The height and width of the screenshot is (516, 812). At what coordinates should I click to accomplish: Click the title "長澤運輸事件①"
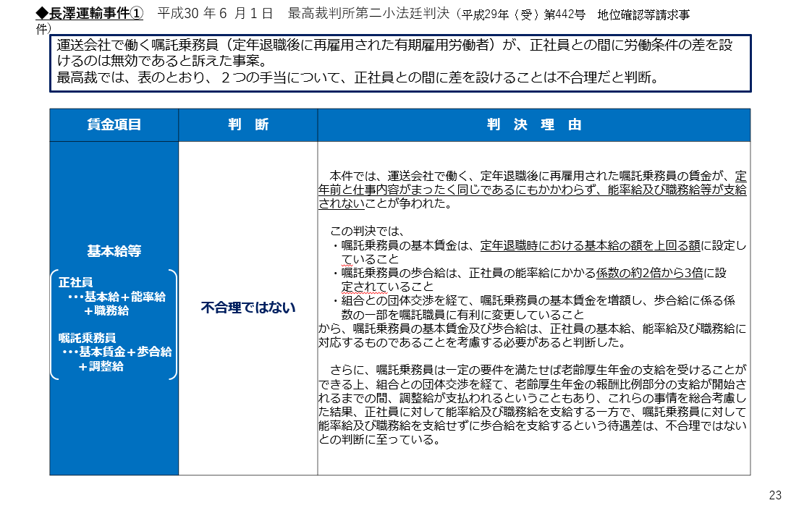(x=96, y=14)
